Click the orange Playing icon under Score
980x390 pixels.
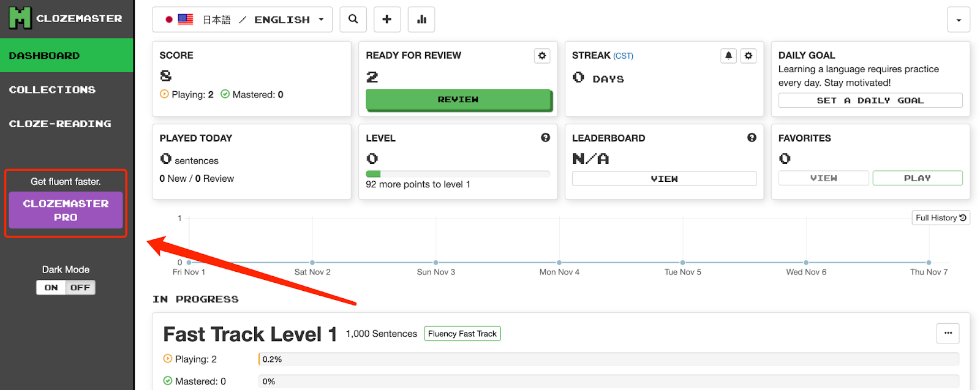click(164, 94)
